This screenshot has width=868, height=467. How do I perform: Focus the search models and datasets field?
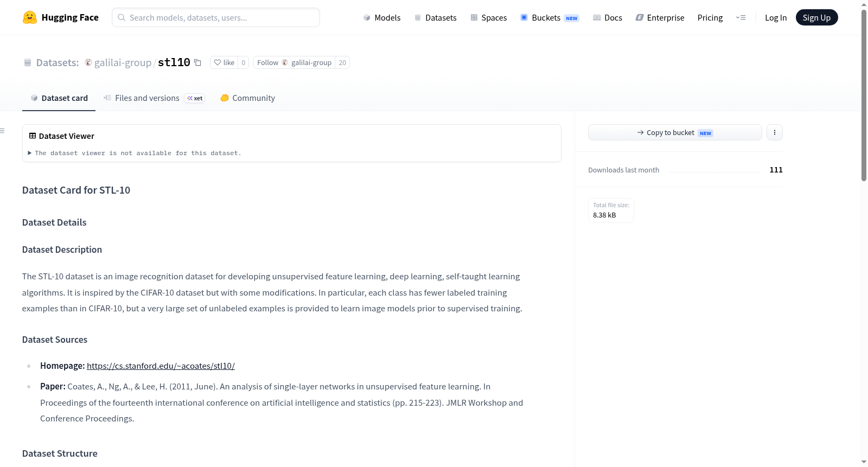point(216,18)
